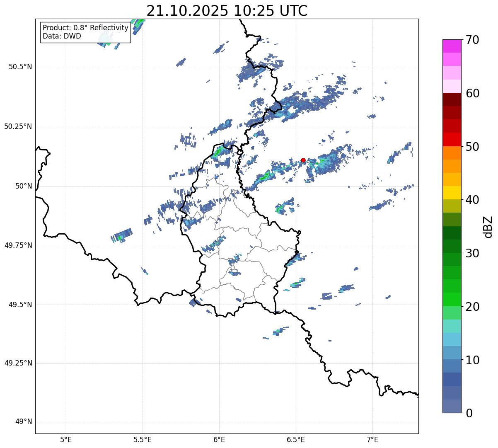This screenshot has width=498, height=448.
Task: Click the colorbar tick label 30
Action: coord(472,253)
